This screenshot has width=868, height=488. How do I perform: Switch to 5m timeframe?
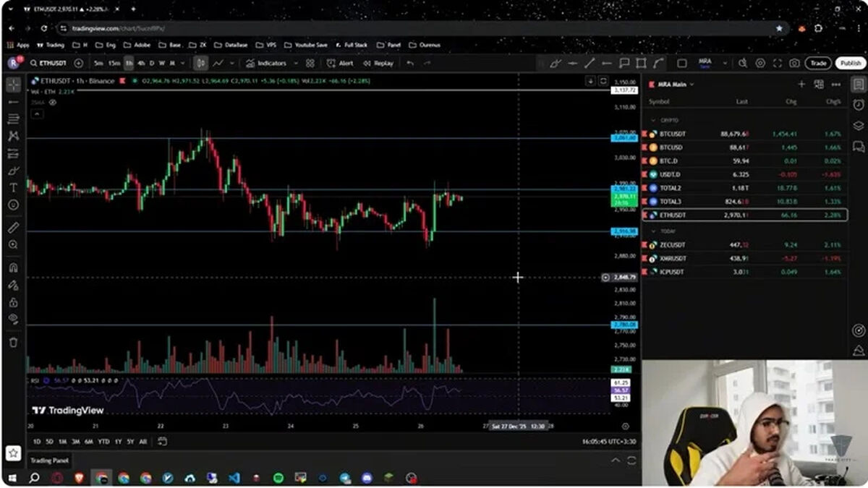98,63
